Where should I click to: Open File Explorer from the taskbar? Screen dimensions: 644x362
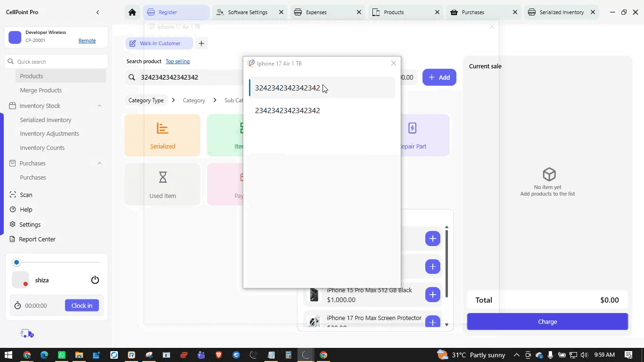[79, 355]
